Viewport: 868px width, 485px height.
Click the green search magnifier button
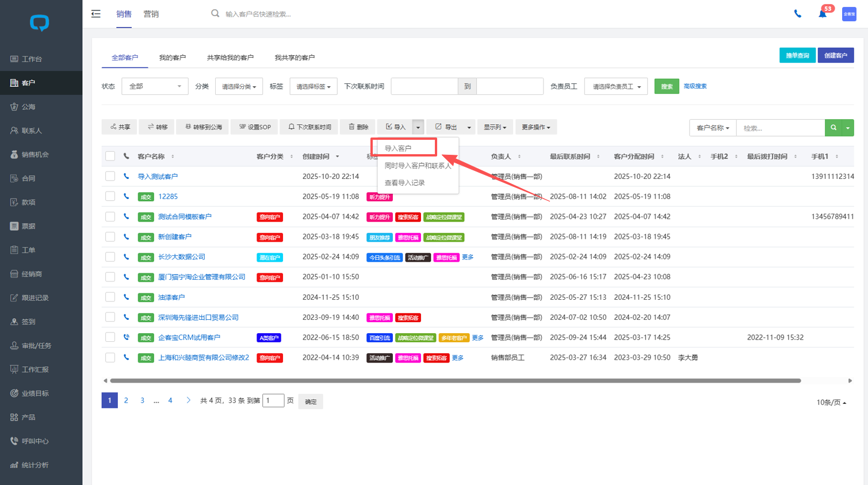tap(833, 128)
